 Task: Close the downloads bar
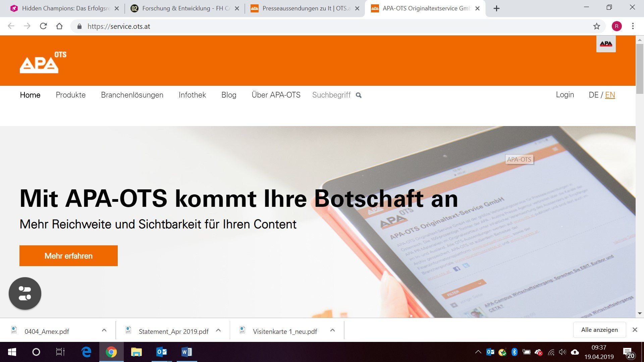tap(635, 330)
